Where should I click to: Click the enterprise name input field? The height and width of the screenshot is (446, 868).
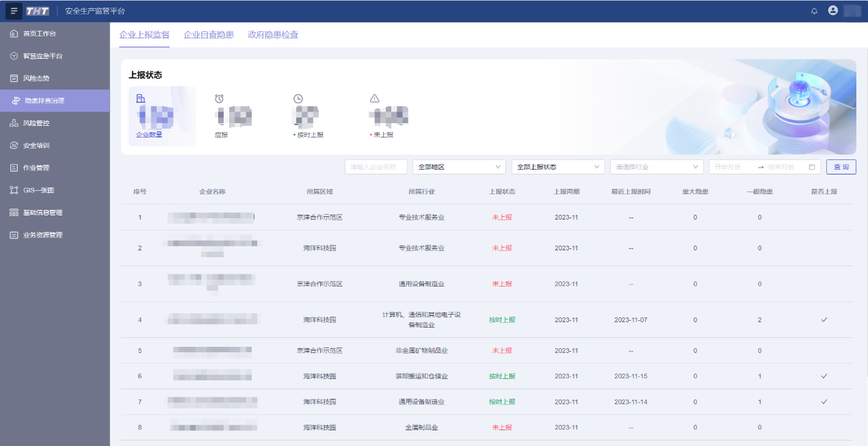tap(376, 167)
